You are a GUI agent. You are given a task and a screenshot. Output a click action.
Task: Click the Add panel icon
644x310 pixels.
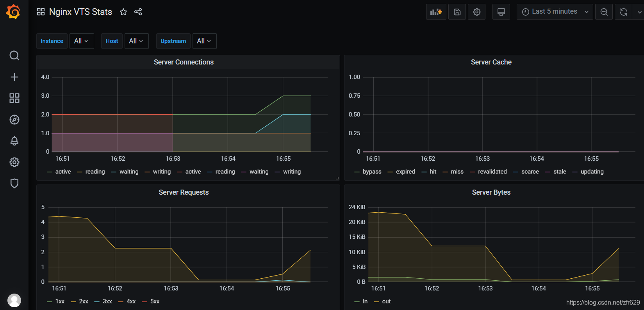click(436, 12)
